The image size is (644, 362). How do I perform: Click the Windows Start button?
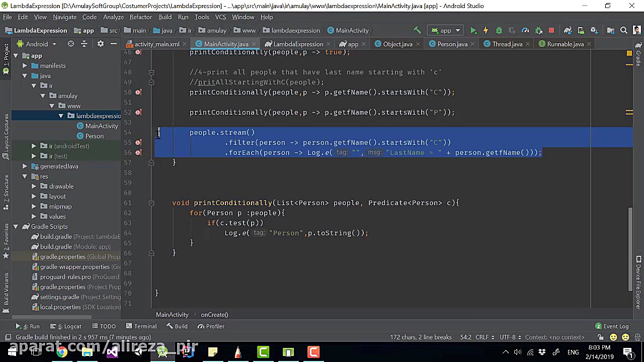[x=12, y=352]
